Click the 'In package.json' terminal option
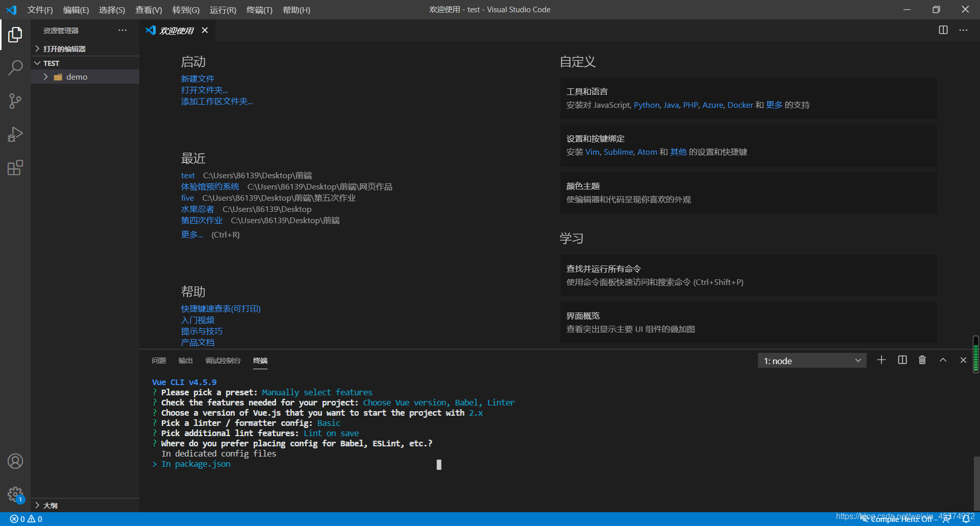The height and width of the screenshot is (526, 980). point(195,464)
